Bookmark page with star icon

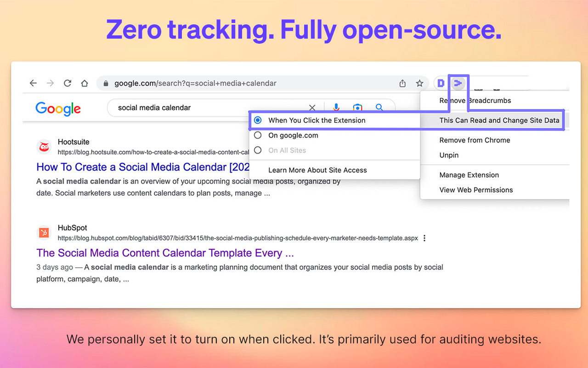tap(419, 83)
